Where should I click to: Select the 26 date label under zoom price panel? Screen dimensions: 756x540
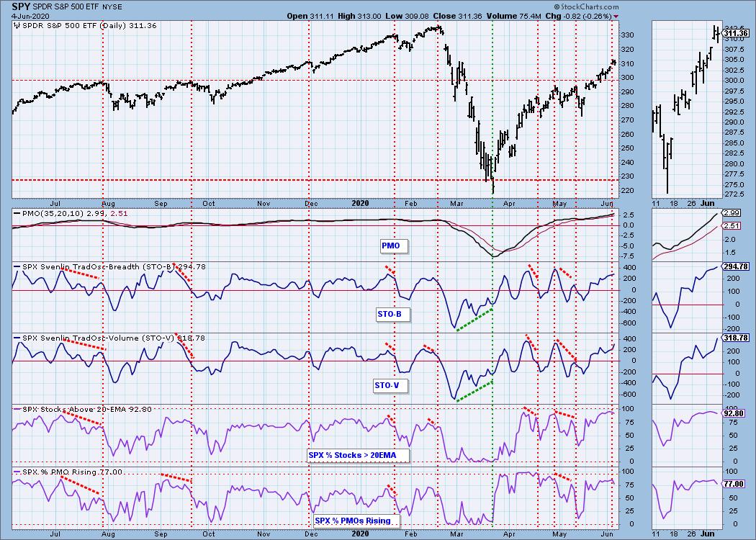point(691,204)
